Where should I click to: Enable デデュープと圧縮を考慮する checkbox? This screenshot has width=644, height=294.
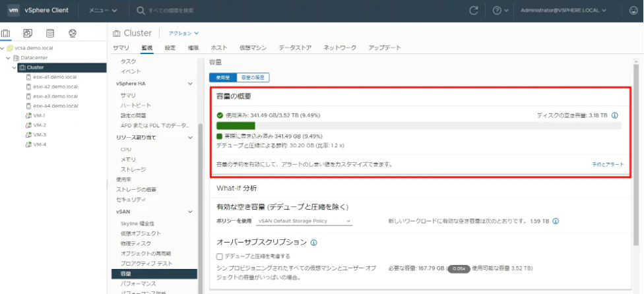[x=219, y=256]
